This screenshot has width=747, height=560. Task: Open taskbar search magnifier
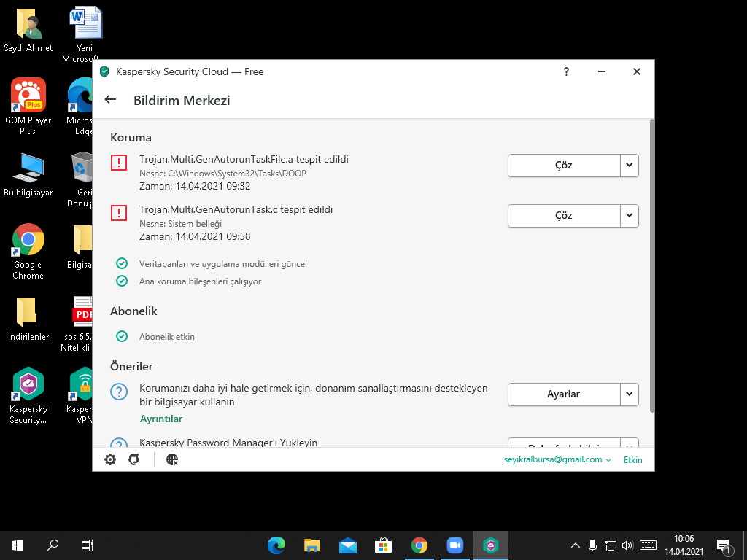coord(53,545)
